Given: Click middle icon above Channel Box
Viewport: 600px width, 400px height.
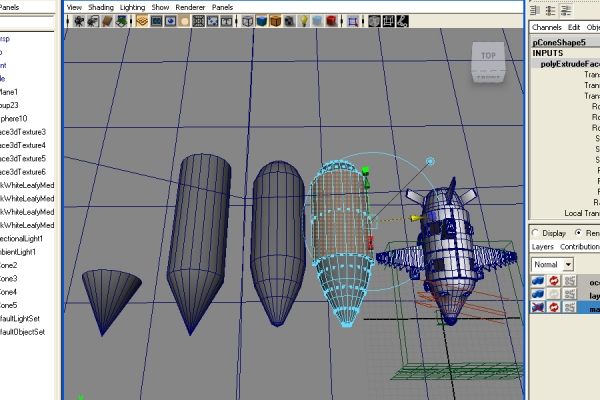Looking at the screenshot, I should pos(550,11).
